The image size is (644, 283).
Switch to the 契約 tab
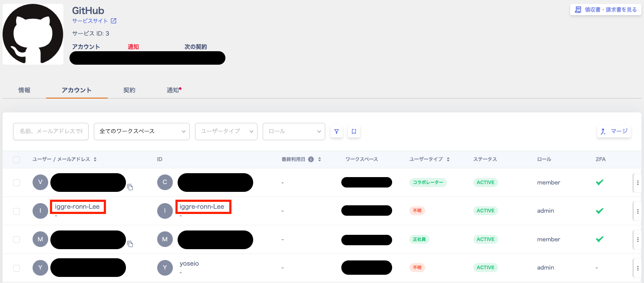(129, 90)
